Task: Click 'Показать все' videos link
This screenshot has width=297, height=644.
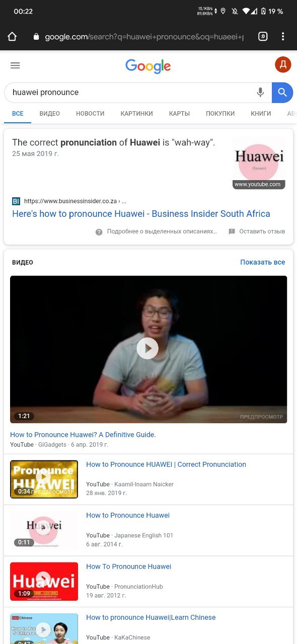Action: (x=263, y=262)
